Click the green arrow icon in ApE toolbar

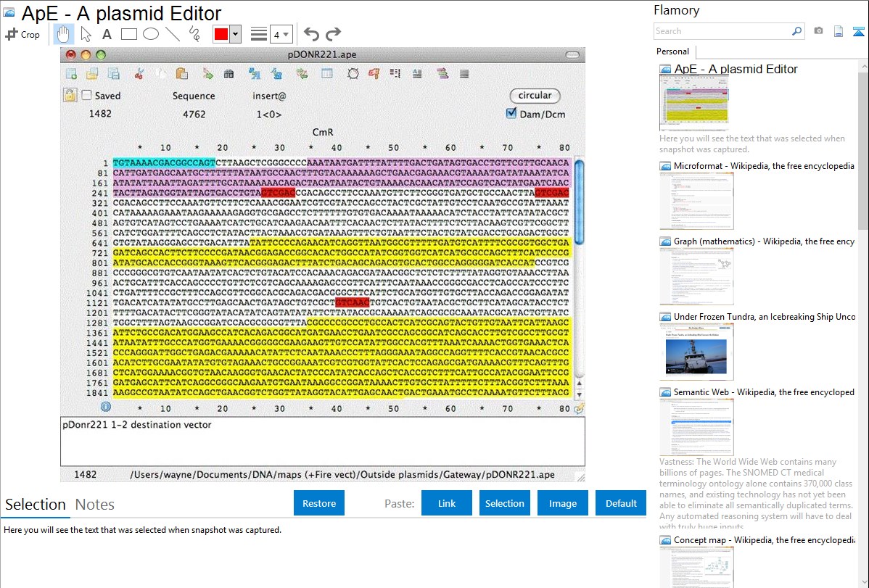click(208, 74)
